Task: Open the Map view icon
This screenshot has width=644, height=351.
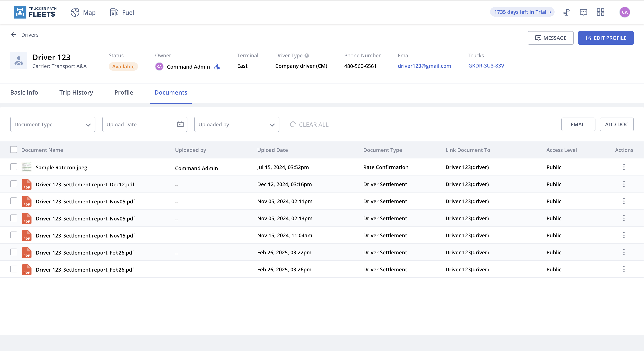Action: [75, 12]
